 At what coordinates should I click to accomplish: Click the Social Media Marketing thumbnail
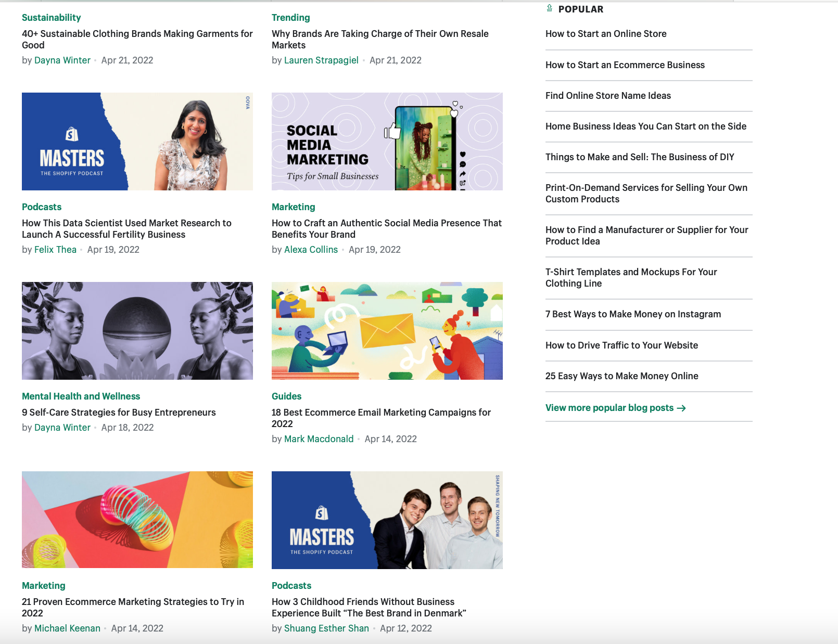tap(387, 141)
